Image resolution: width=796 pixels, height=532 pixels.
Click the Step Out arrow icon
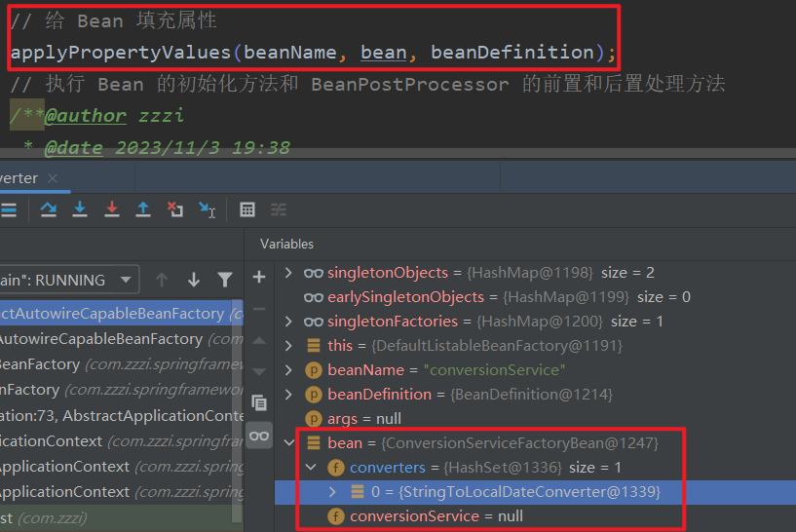[x=143, y=209]
